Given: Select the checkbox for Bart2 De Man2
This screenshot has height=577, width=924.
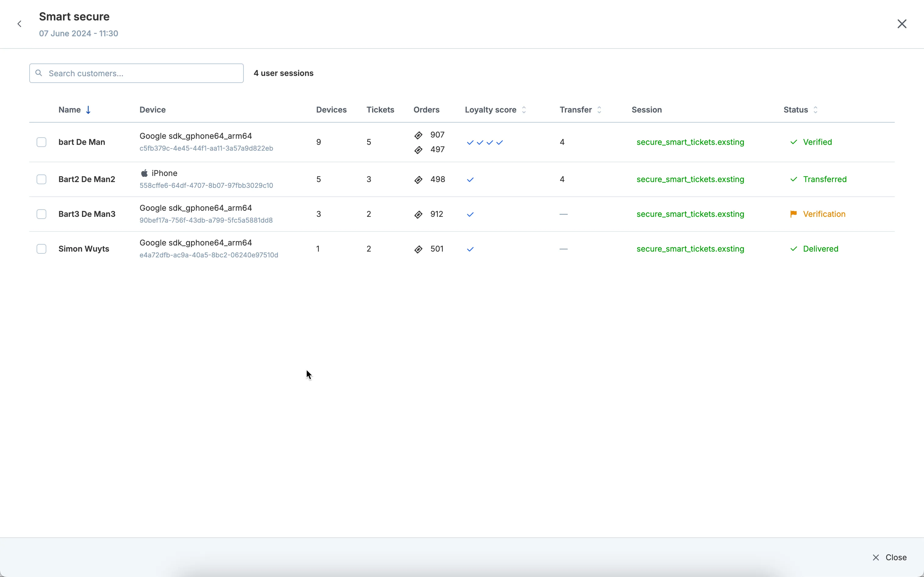Looking at the screenshot, I should pos(41,179).
